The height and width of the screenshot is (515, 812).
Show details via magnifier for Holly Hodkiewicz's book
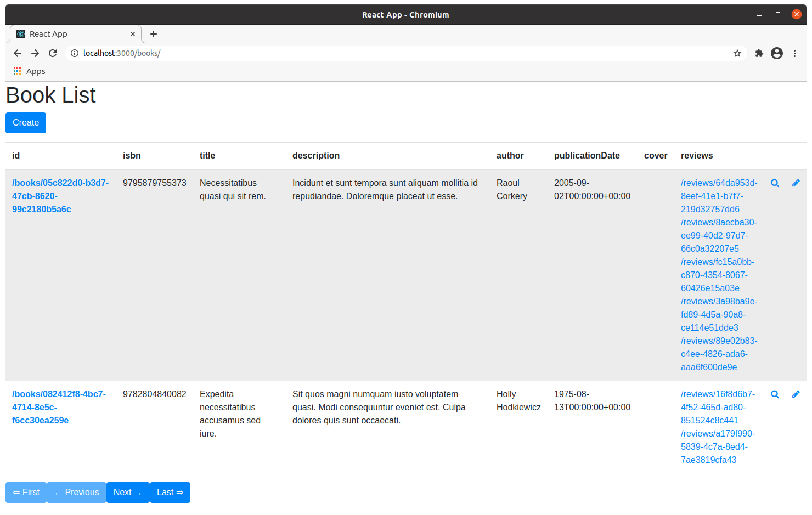click(x=775, y=394)
